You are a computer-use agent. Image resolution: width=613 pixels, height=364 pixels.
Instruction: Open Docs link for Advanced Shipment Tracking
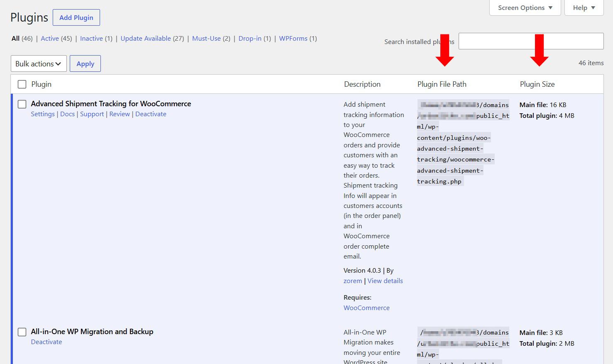point(68,114)
